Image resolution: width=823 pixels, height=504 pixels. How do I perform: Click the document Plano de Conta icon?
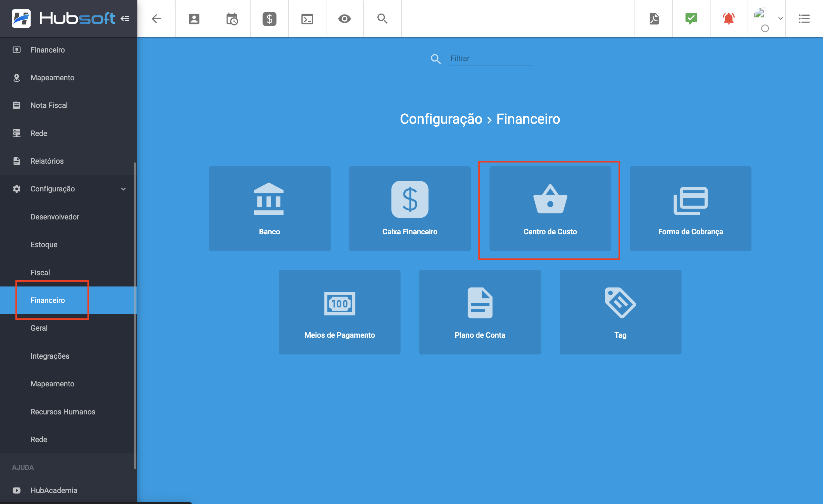tap(480, 303)
